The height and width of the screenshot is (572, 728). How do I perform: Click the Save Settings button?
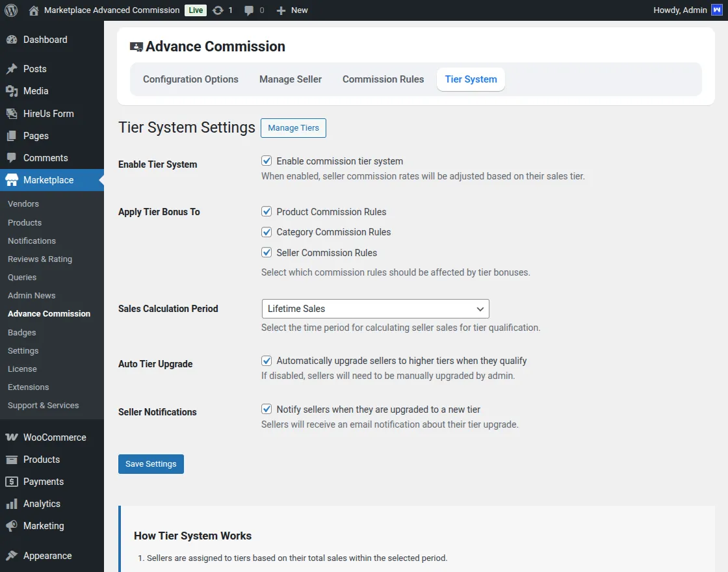151,463
